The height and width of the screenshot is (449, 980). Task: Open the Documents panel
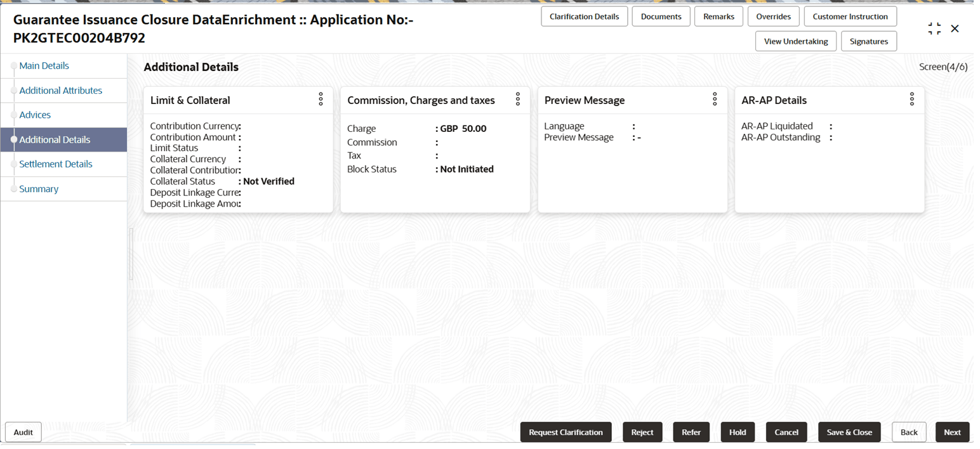661,16
